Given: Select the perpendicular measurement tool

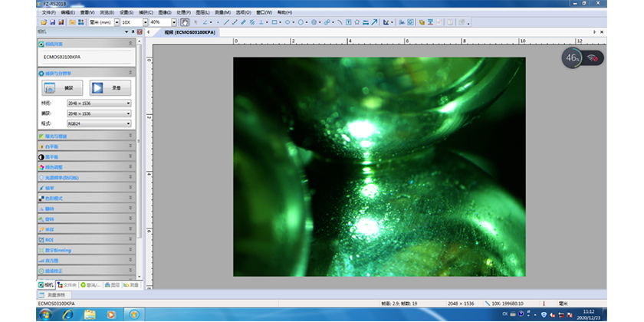Looking at the screenshot, I should [261, 22].
